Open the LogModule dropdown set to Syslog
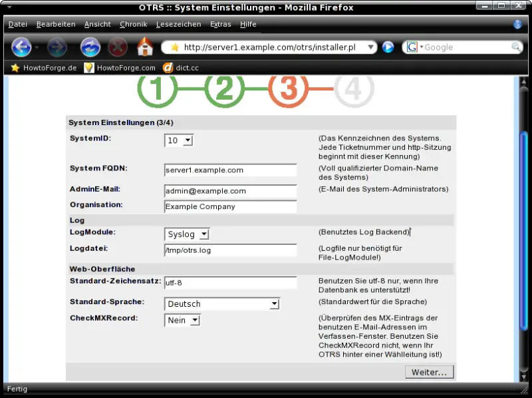The height and width of the screenshot is (398, 532). tap(187, 234)
